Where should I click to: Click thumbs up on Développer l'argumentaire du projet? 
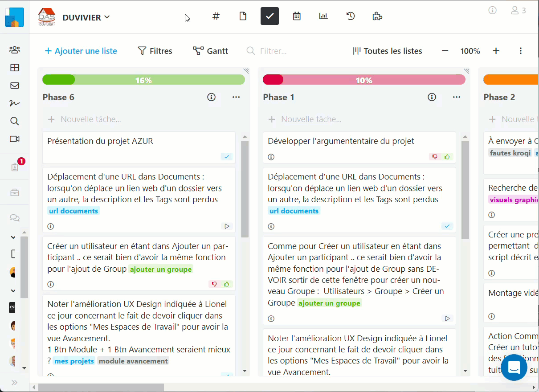[x=447, y=157]
